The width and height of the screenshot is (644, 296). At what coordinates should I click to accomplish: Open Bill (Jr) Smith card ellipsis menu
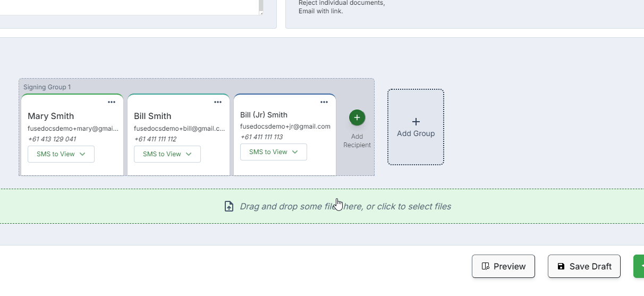pyautogui.click(x=324, y=102)
